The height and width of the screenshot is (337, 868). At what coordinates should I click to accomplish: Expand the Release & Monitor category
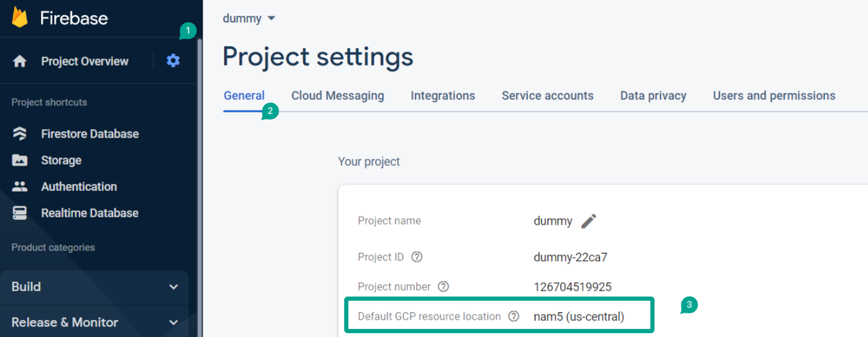tap(94, 322)
